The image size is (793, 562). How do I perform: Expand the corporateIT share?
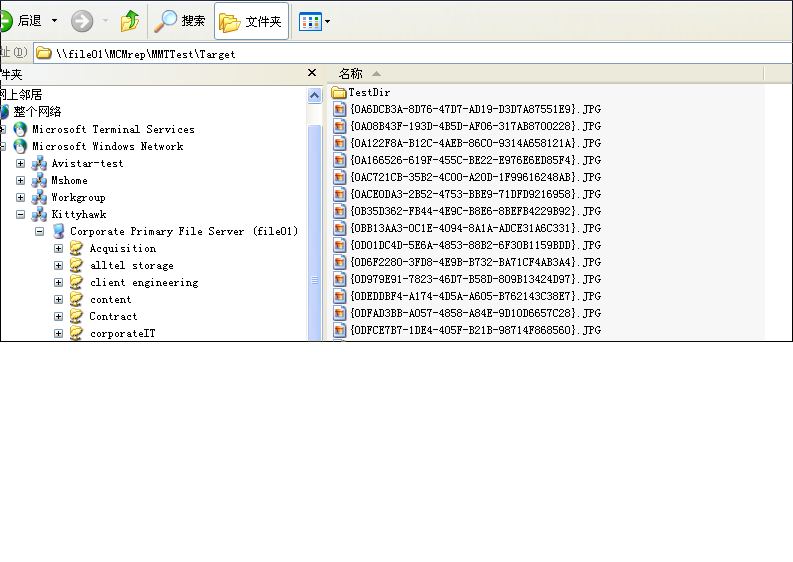pos(59,333)
